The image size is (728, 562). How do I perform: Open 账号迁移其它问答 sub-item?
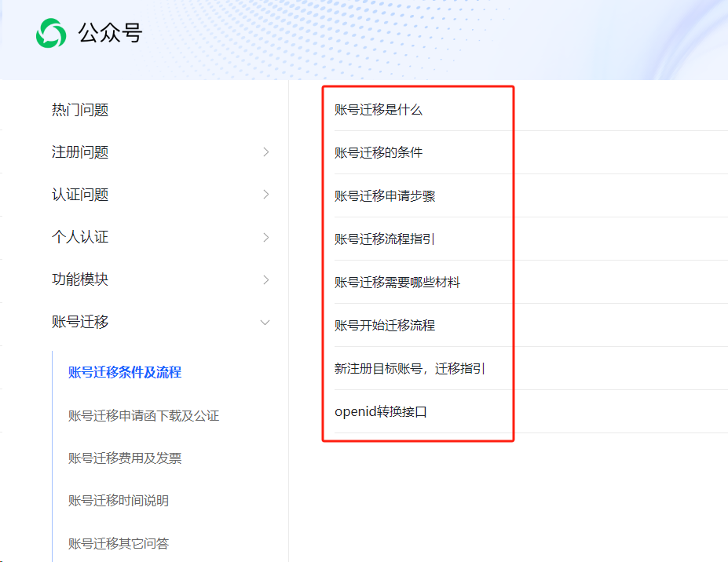[119, 543]
